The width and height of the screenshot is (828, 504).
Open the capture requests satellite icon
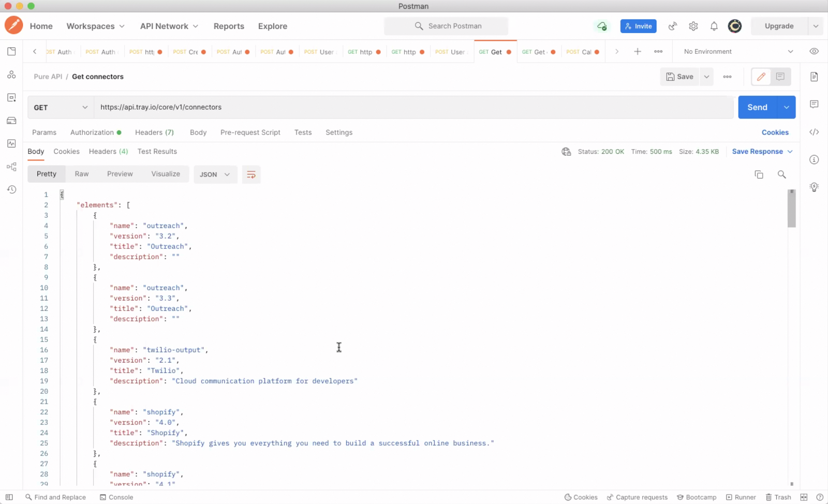tap(673, 26)
